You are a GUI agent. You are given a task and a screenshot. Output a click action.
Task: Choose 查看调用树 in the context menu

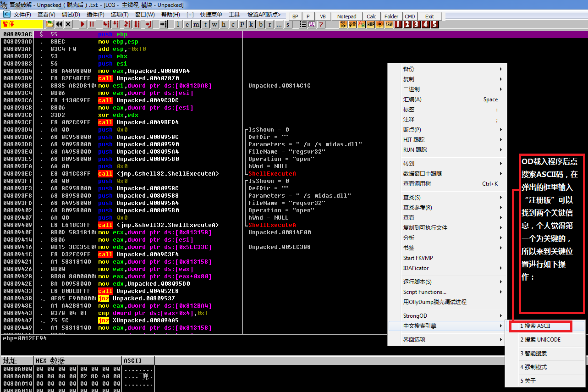tap(448, 184)
